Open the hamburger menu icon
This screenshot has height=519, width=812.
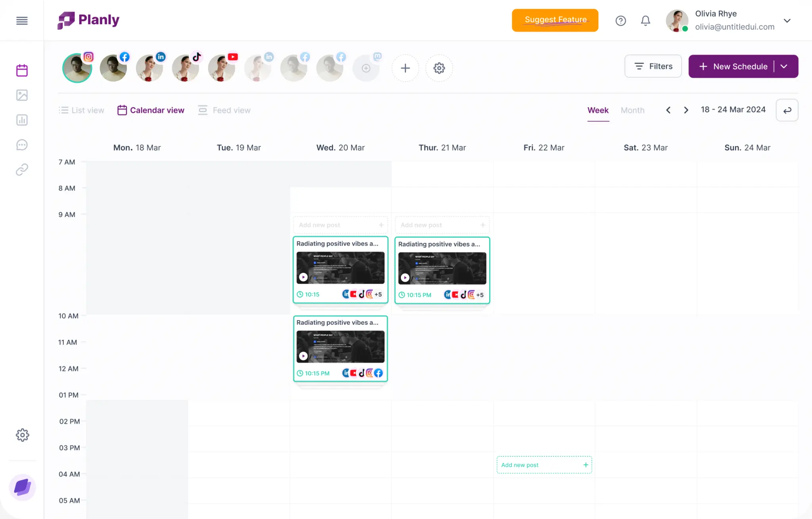pos(22,21)
